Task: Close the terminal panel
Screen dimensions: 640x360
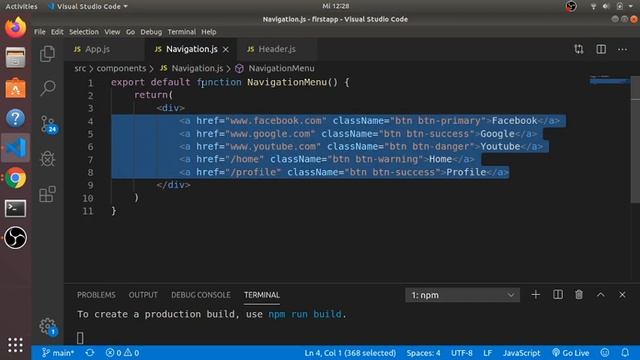Action: click(x=622, y=295)
